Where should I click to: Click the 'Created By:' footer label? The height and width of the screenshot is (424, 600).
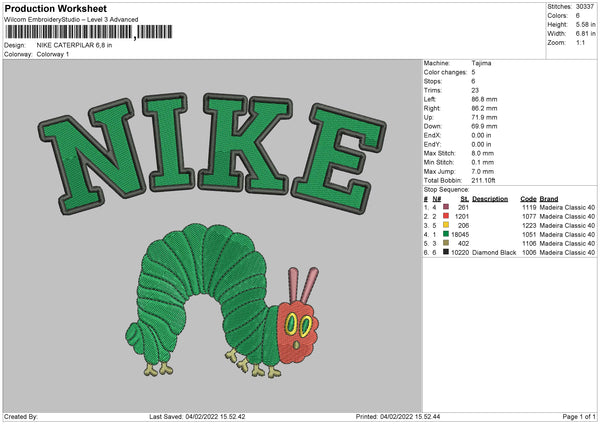tap(21, 417)
